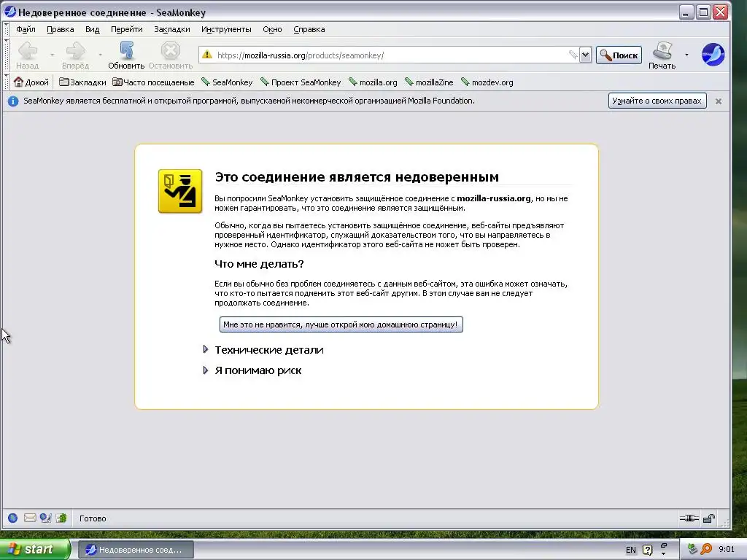Image resolution: width=747 pixels, height=560 pixels.
Task: Open the address bar URL history dropdown
Action: click(585, 55)
